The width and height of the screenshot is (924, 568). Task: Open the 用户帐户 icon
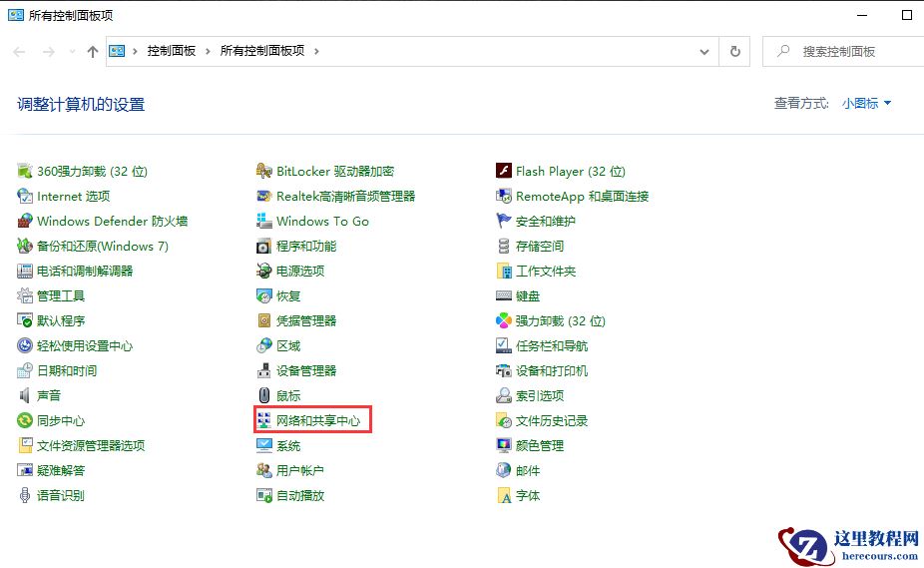point(264,470)
